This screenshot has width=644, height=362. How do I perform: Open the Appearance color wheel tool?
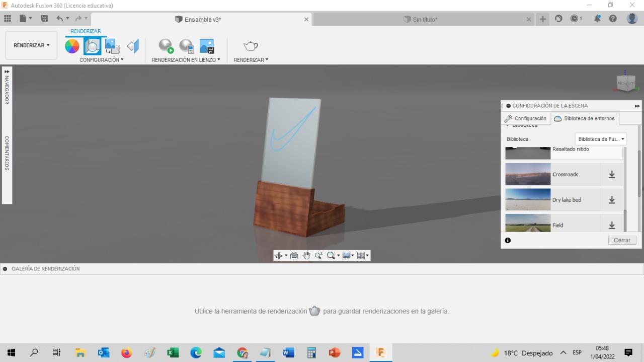coord(72,46)
